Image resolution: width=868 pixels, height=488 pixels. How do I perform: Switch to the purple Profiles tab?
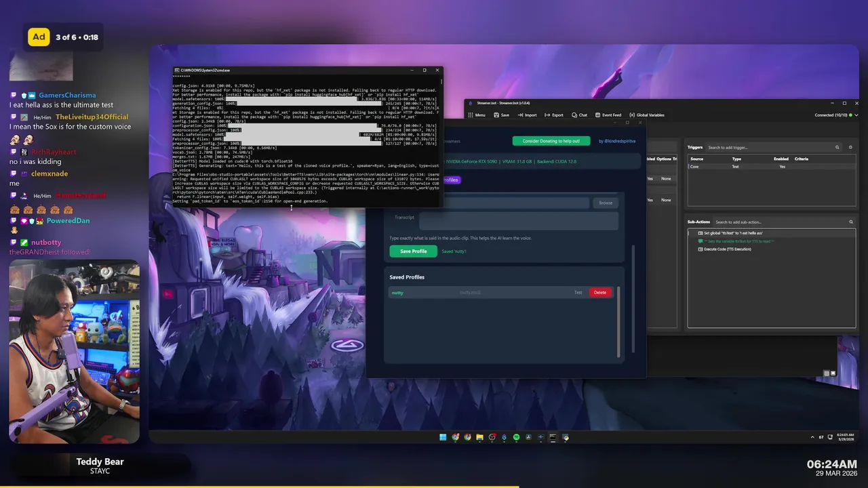pyautogui.click(x=451, y=180)
